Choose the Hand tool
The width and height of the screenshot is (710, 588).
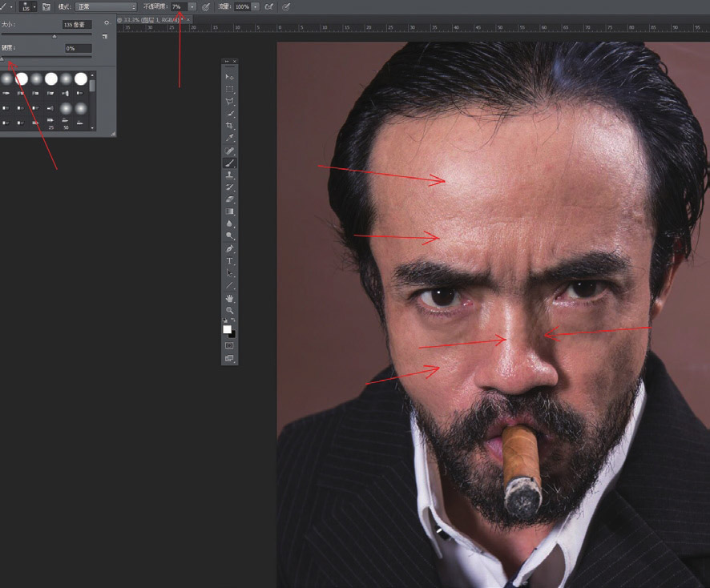[x=230, y=298]
